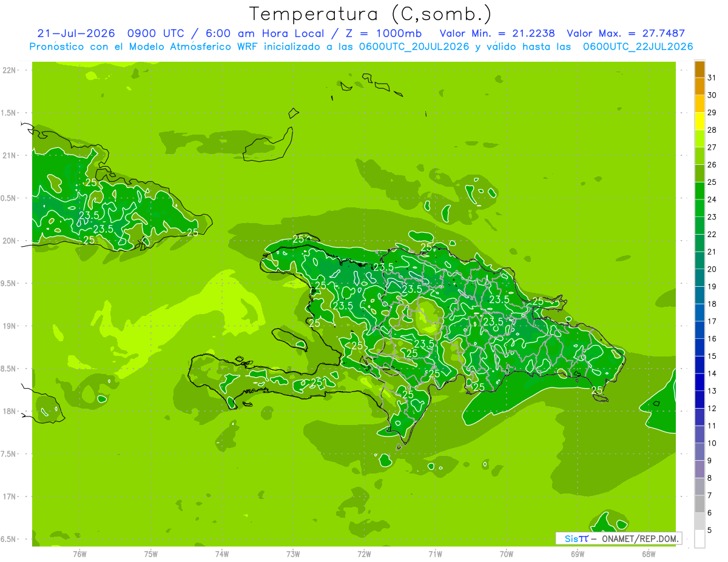Pick the colorbar swatch between 26 and 27
The width and height of the screenshot is (728, 562).
tap(699, 156)
